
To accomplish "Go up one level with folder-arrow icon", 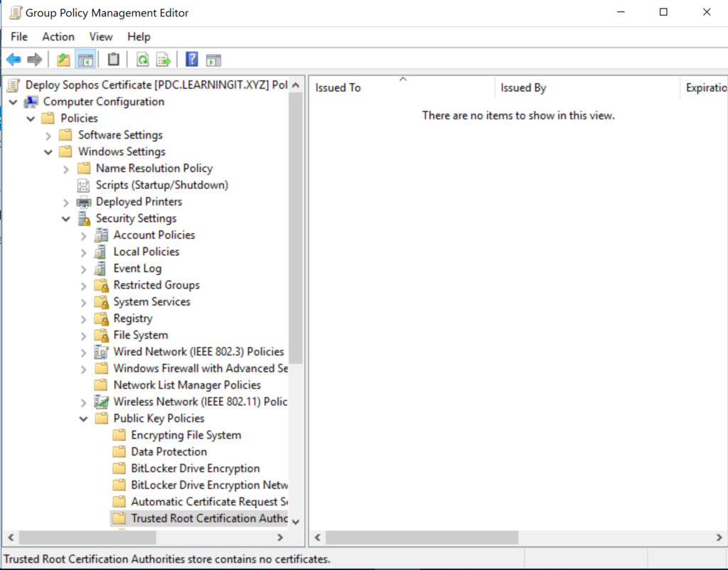I will [63, 60].
